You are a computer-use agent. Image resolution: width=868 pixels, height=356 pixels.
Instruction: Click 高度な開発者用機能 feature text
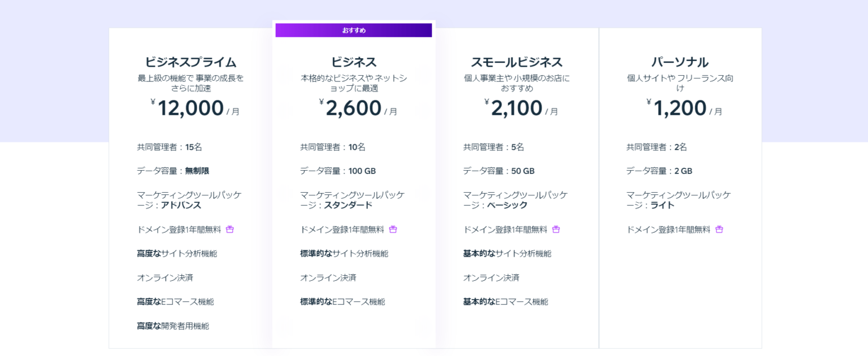(x=173, y=326)
